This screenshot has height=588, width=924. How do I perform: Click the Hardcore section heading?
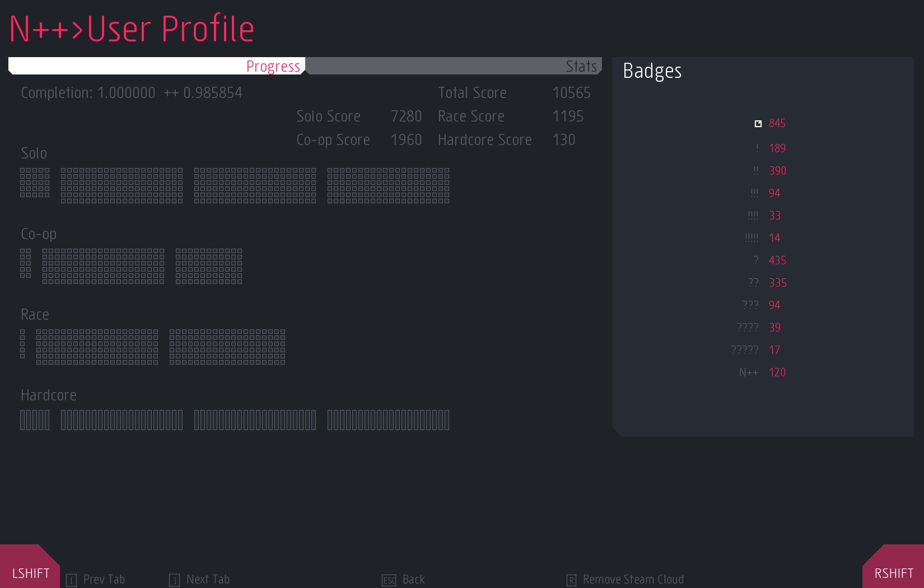(49, 395)
